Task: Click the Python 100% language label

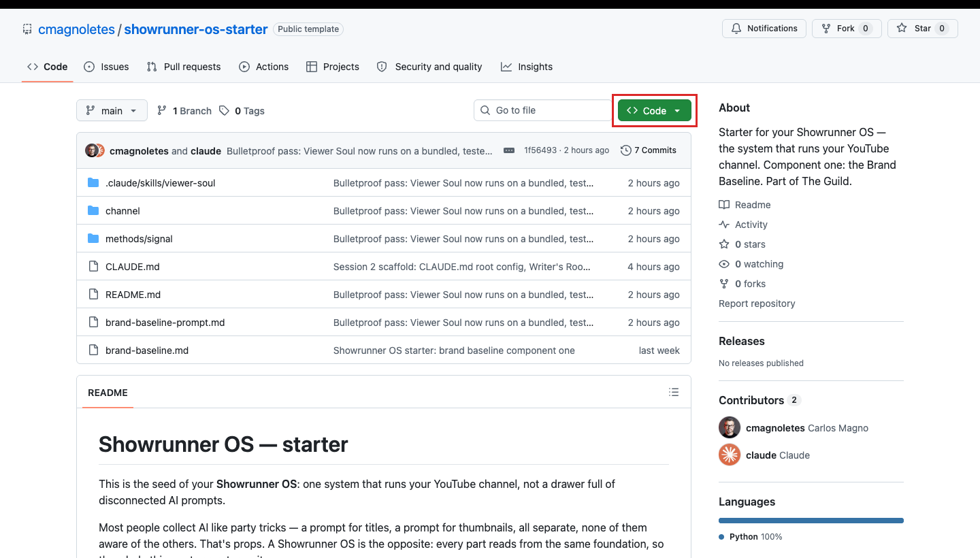Action: (x=751, y=537)
